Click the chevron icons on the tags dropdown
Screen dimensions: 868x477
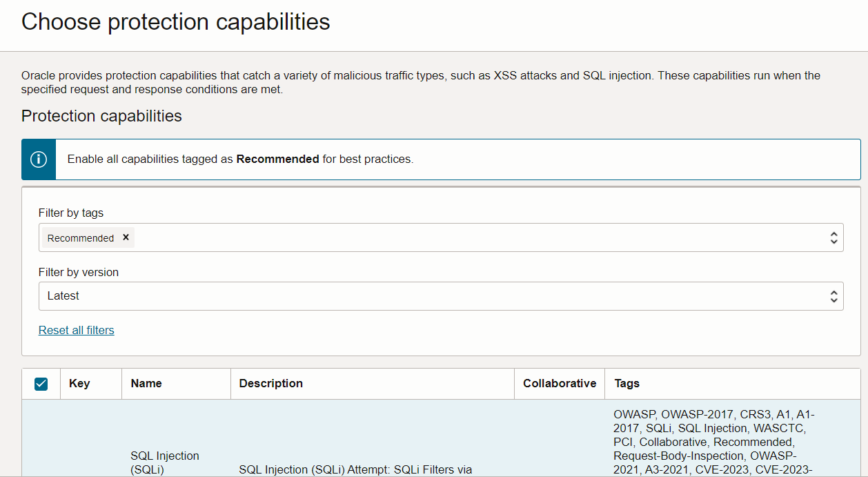[834, 237]
